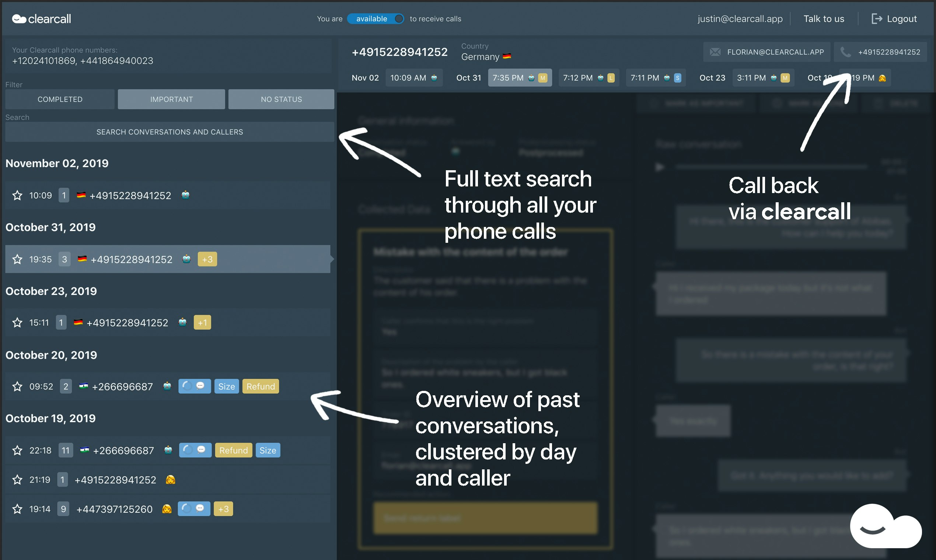Expand +3 tags on 19:14 conversation
The width and height of the screenshot is (936, 560).
(223, 509)
